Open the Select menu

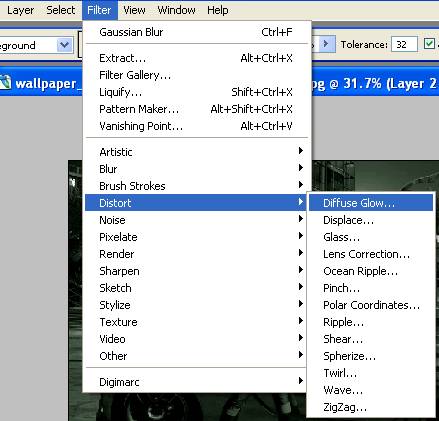point(60,10)
